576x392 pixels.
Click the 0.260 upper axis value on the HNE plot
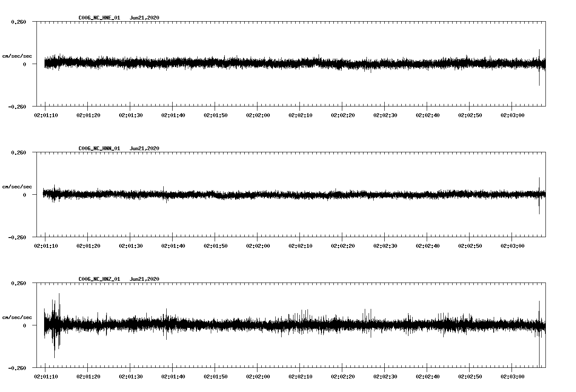pyautogui.click(x=19, y=22)
